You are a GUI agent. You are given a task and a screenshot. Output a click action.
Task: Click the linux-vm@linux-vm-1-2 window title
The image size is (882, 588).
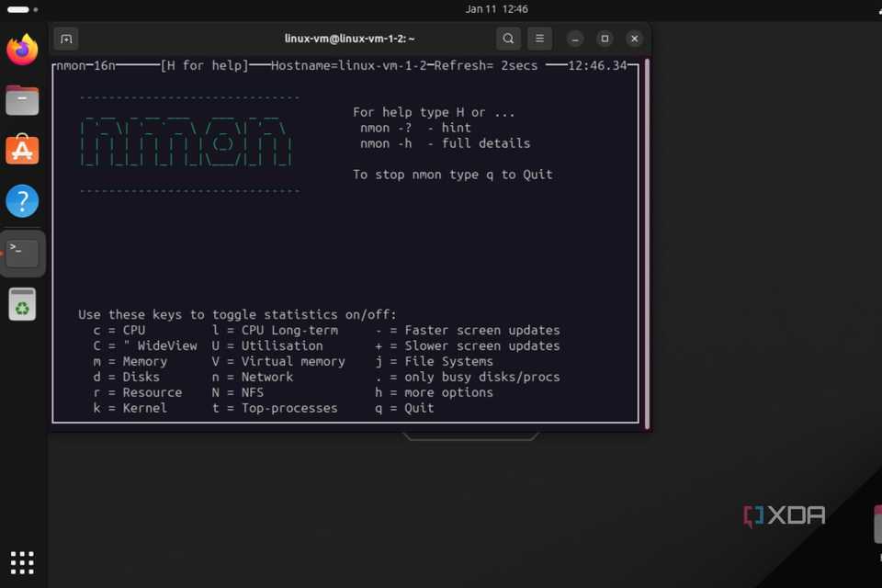(x=350, y=39)
